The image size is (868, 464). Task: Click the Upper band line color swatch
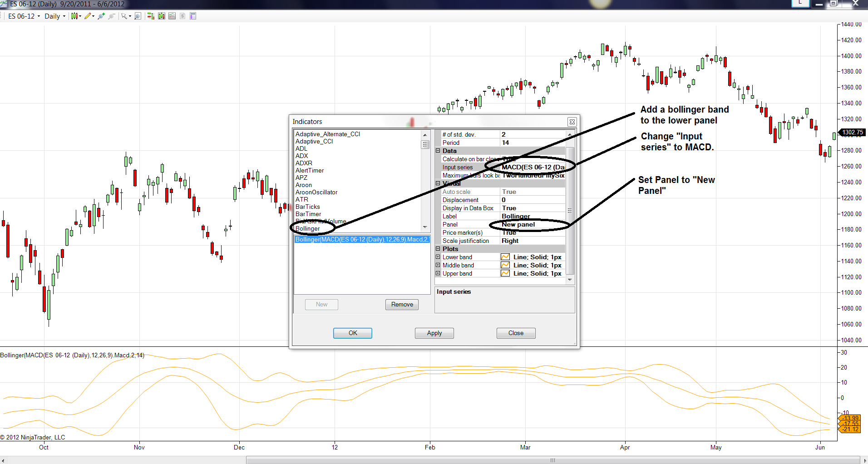tap(505, 273)
